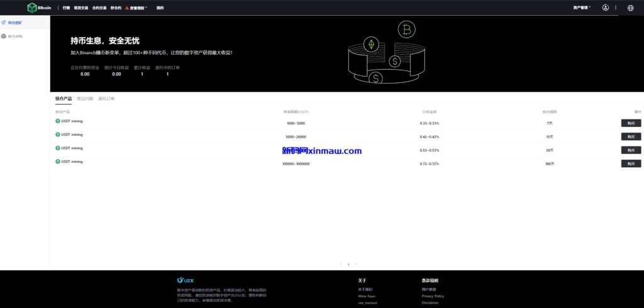Go to 现货交易 spot trading
644x308 pixels.
[x=80, y=8]
